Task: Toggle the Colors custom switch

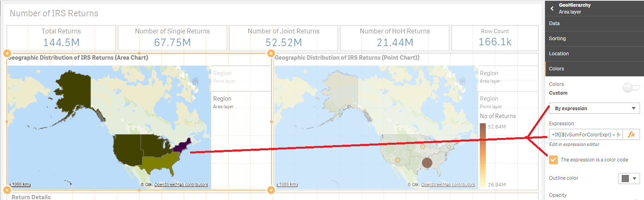Action: [631, 88]
